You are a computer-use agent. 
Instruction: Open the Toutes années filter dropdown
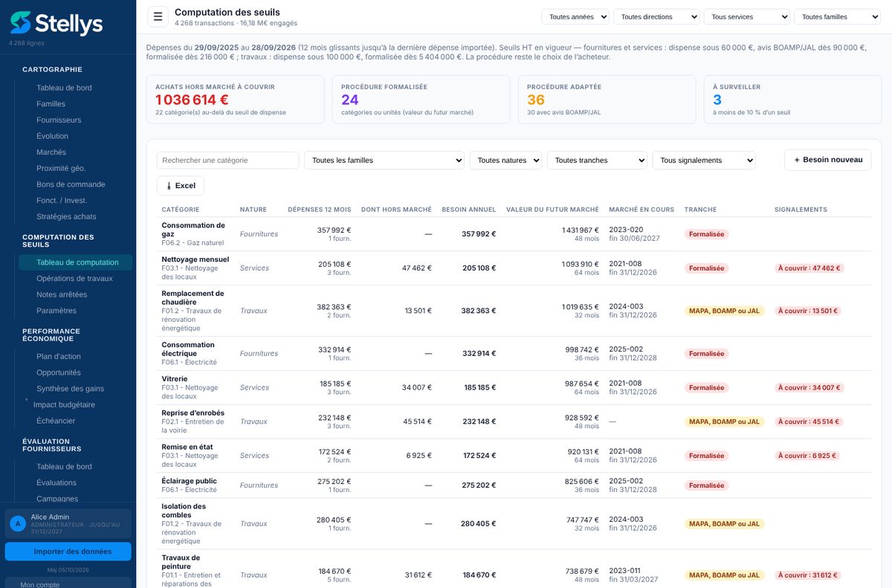coord(575,17)
